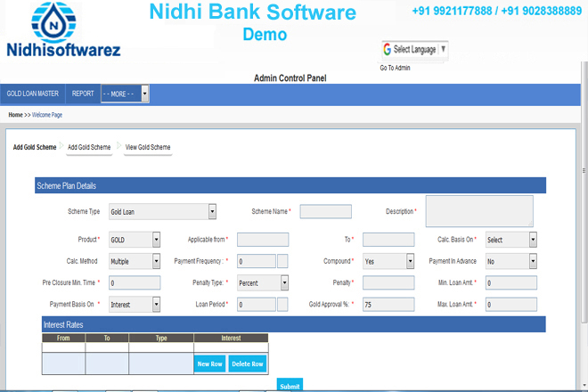
Task: Click the Delete Row button
Action: click(x=248, y=363)
